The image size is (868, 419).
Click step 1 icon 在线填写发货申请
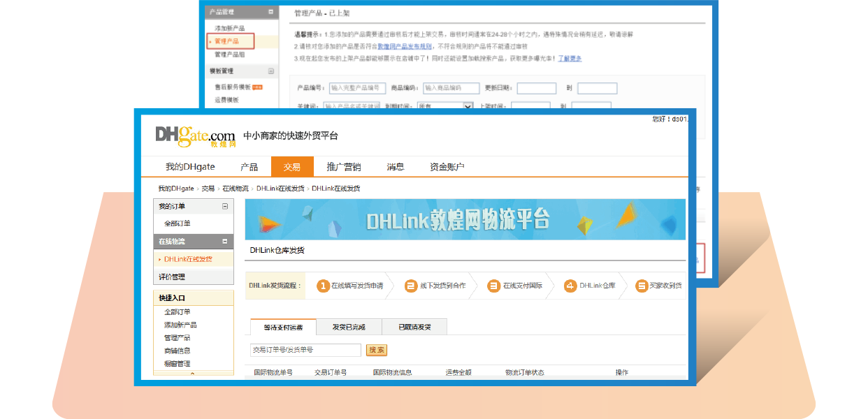pyautogui.click(x=324, y=286)
